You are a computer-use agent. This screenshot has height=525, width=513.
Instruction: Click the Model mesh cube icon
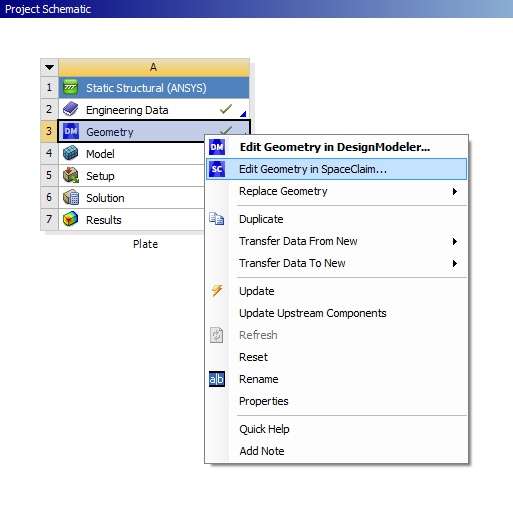pyautogui.click(x=71, y=153)
